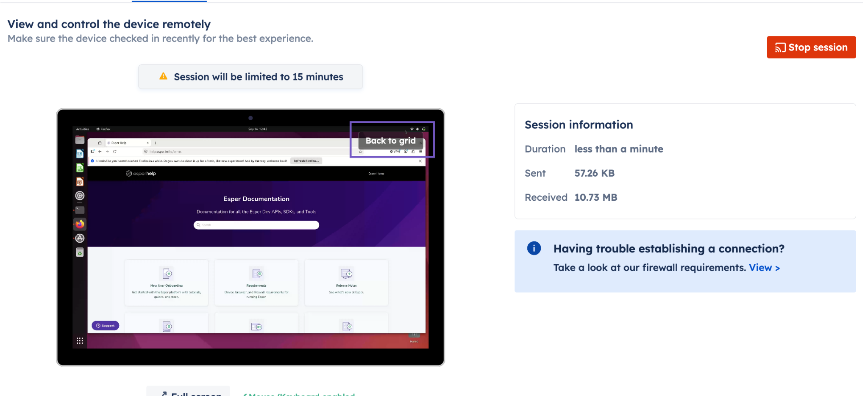
Task: Select the Firefox icon in the dock
Action: pos(80,224)
